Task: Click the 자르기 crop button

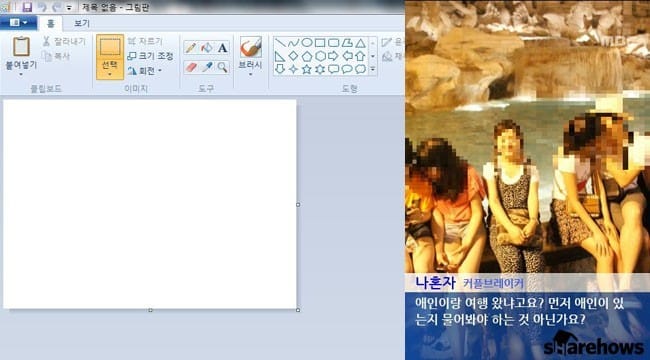Action: (145, 41)
